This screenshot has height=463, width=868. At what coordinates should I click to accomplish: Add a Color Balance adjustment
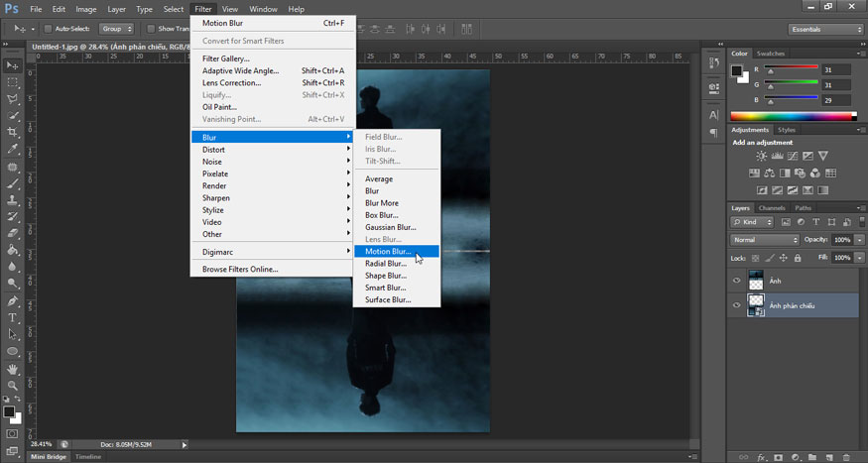[x=770, y=174]
